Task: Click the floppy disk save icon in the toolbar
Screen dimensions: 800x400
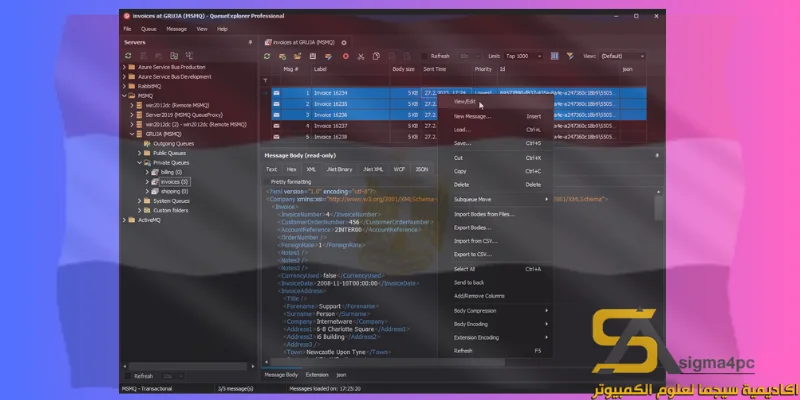Action: (x=313, y=56)
